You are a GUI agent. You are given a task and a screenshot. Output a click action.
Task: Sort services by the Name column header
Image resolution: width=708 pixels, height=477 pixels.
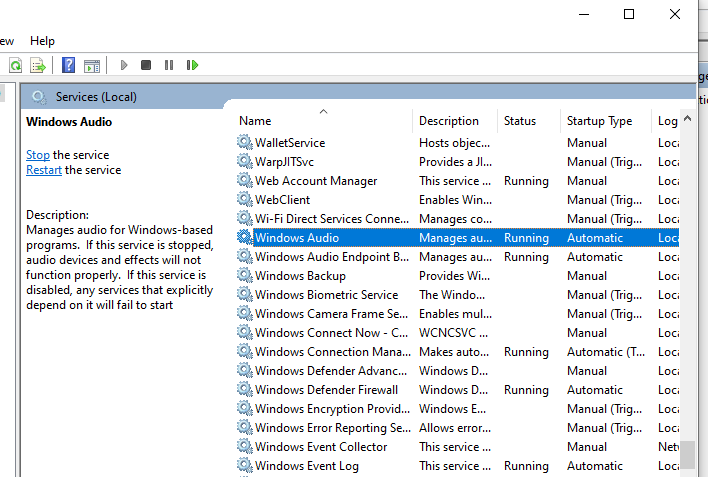point(256,121)
